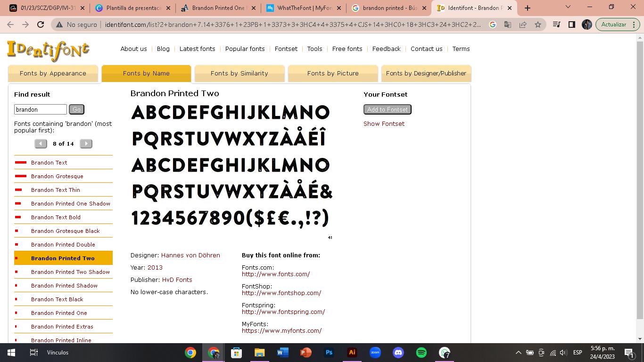Switch to Fonts by Similarity tab
This screenshot has width=644, height=362.
(x=239, y=74)
